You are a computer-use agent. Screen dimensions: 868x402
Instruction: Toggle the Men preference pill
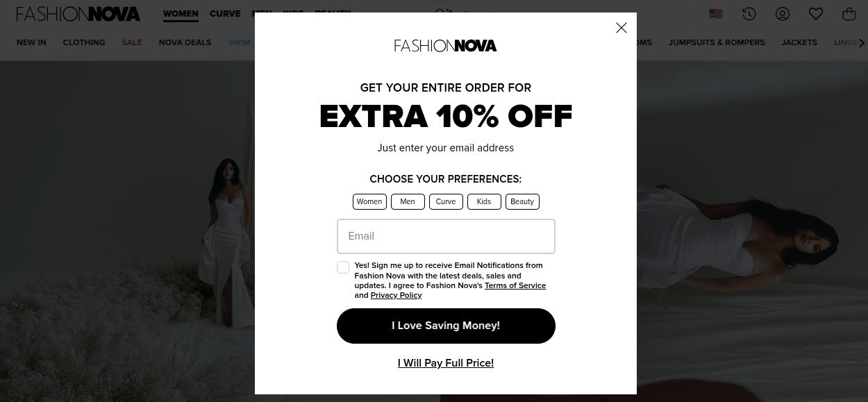click(408, 201)
